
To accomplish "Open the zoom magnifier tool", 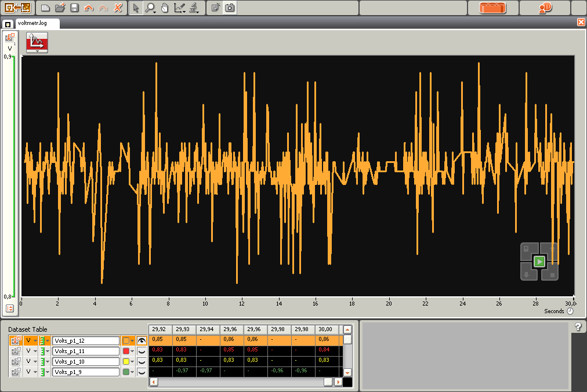I will point(150,8).
